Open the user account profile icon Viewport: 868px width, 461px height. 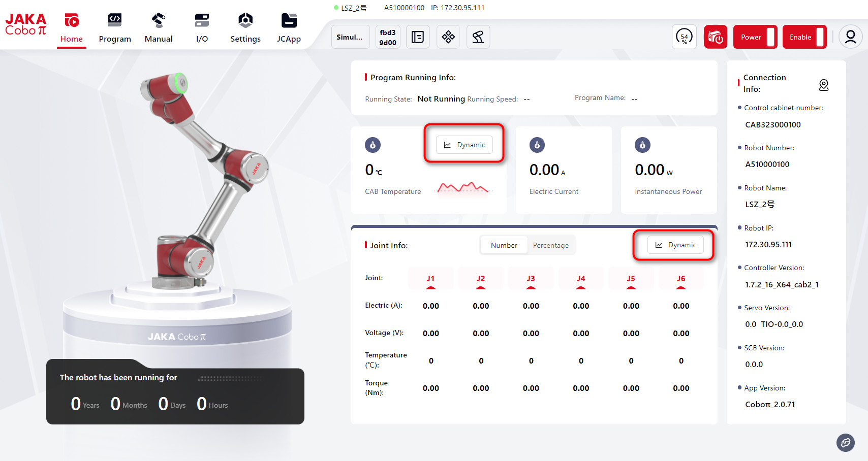coord(850,37)
